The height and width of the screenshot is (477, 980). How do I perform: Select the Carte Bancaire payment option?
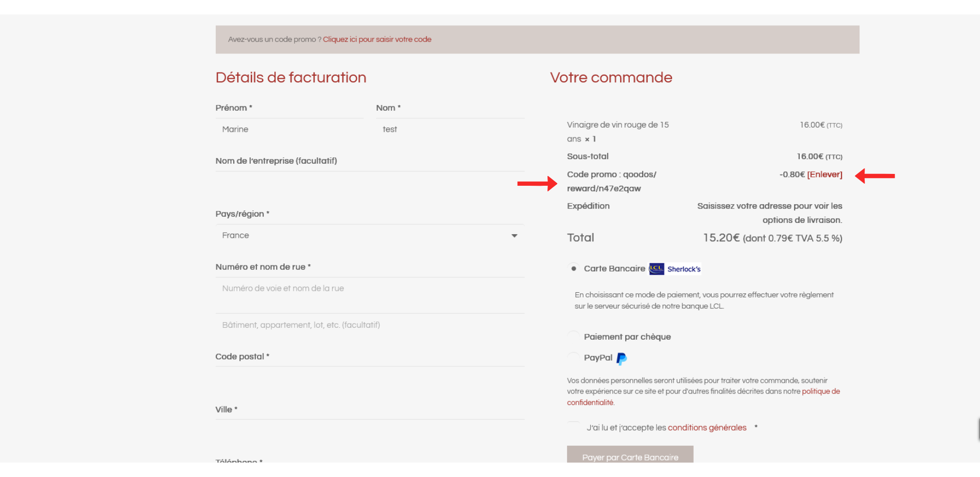click(x=574, y=269)
